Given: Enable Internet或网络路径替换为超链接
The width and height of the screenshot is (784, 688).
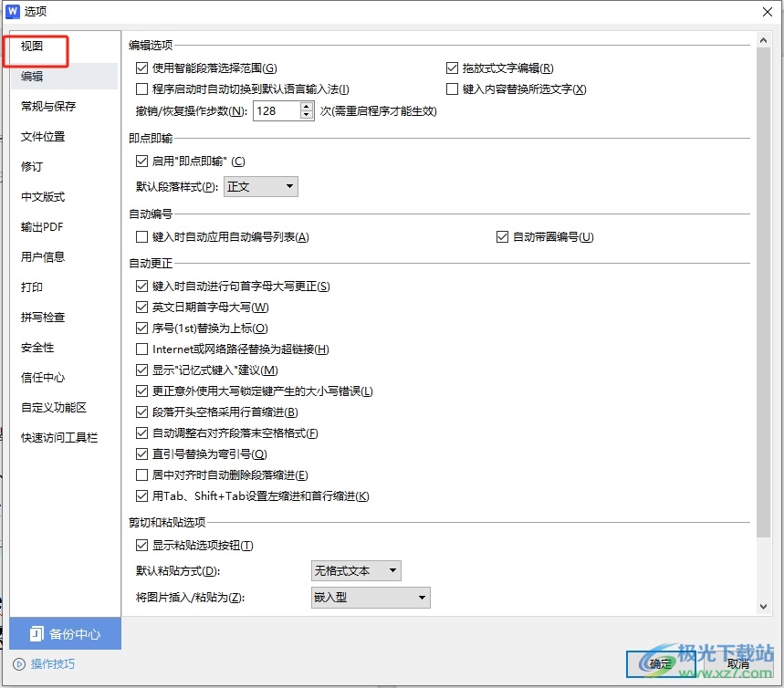Looking at the screenshot, I should click(142, 349).
